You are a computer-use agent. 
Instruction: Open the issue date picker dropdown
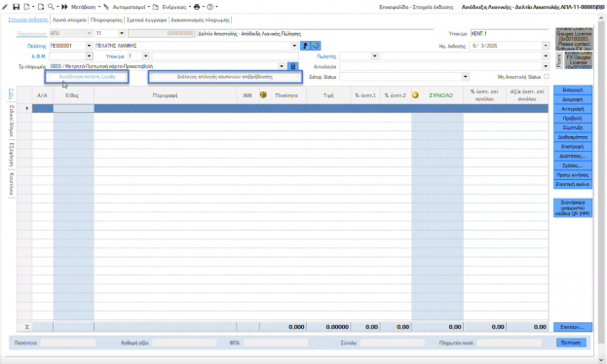546,46
